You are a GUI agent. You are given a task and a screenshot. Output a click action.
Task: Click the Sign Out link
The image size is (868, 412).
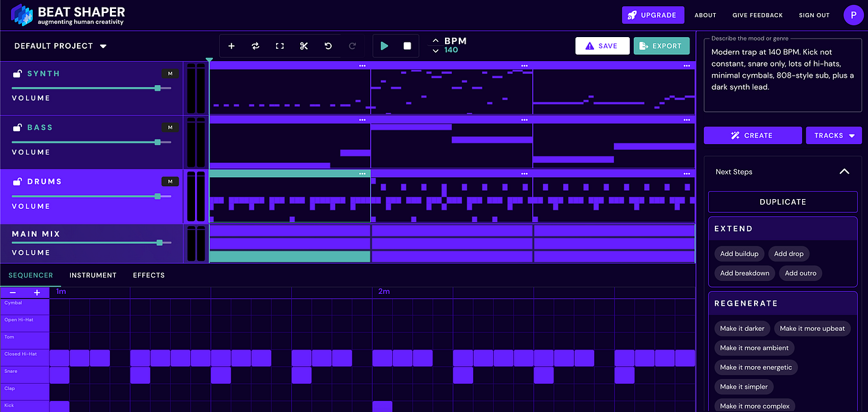point(814,15)
